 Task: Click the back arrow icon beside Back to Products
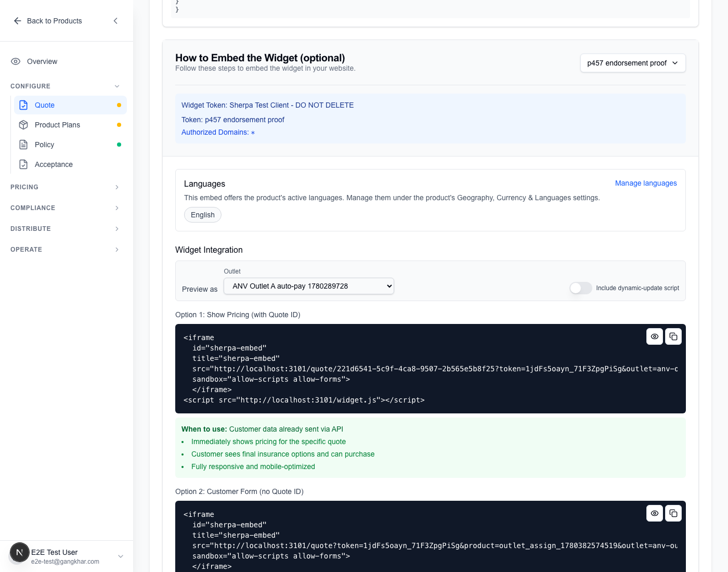coord(18,21)
